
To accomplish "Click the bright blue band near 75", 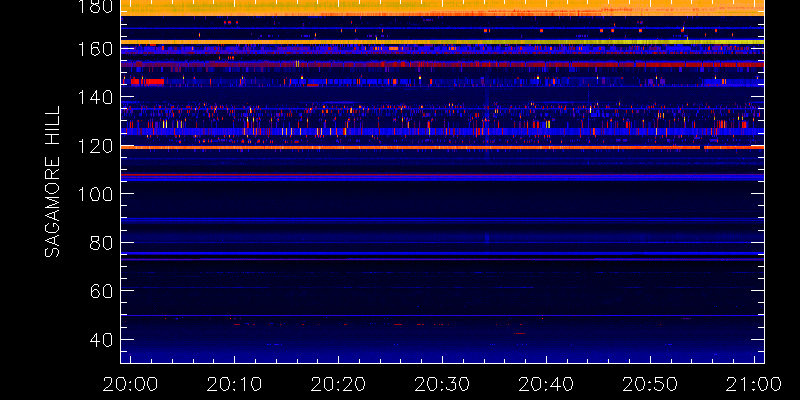I will [x=442, y=253].
